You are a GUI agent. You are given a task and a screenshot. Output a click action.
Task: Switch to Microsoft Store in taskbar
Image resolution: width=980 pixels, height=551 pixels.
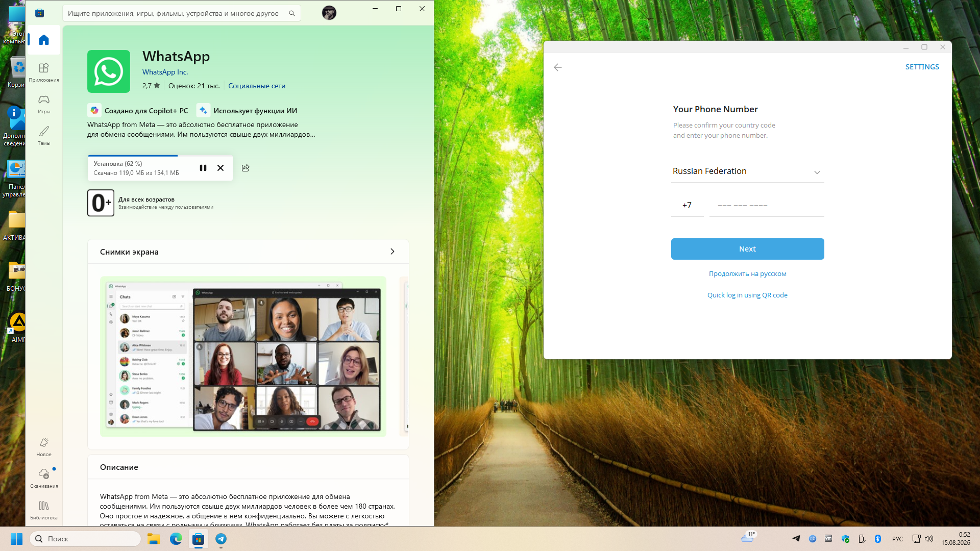pos(199,539)
